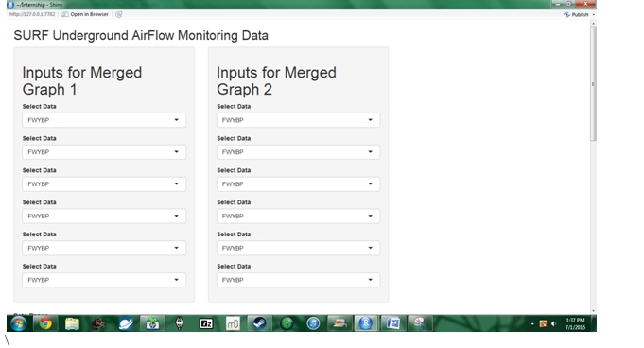Open the Publish dropdown arrow

(594, 15)
